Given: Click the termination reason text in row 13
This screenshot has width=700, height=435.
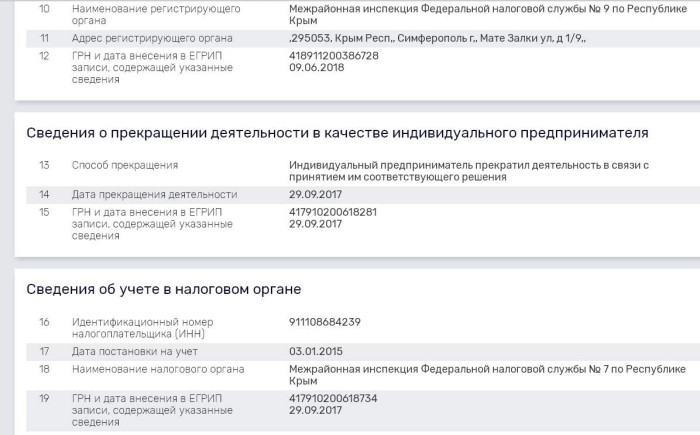Looking at the screenshot, I should (468, 170).
